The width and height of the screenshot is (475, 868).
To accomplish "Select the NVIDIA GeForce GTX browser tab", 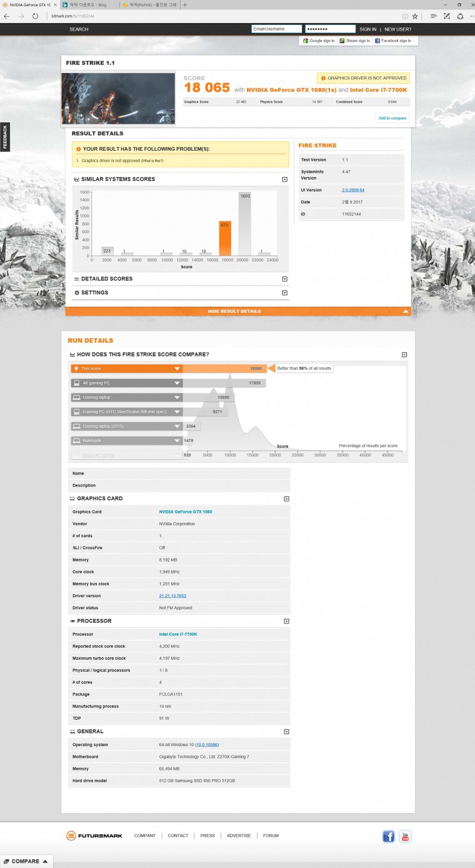I will tap(29, 4).
